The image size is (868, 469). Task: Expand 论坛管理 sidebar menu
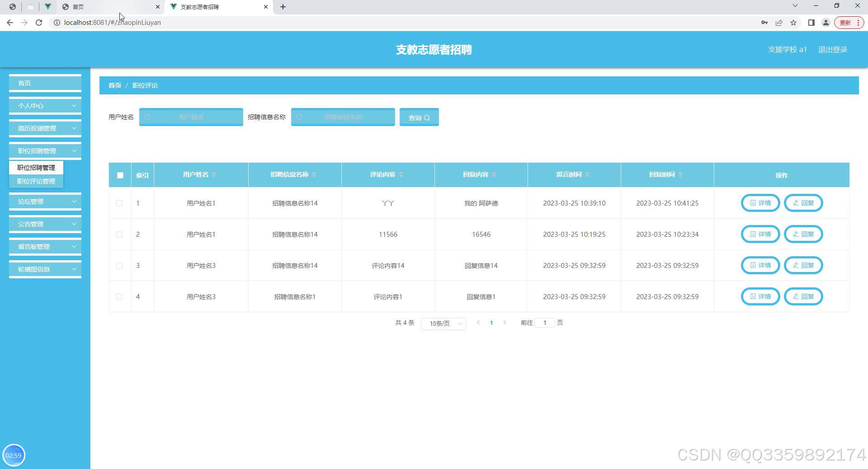(x=45, y=202)
